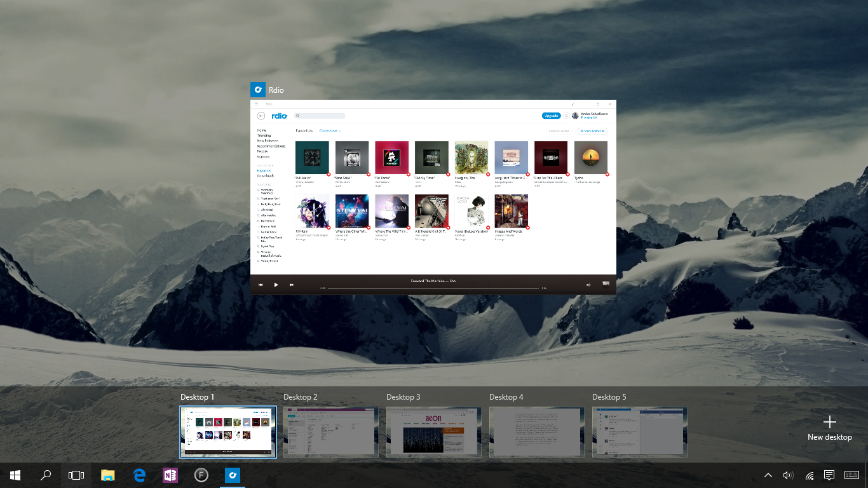Toggle heart on Where the Other Wild album
Viewport: 868px width, 488px height.
click(369, 227)
